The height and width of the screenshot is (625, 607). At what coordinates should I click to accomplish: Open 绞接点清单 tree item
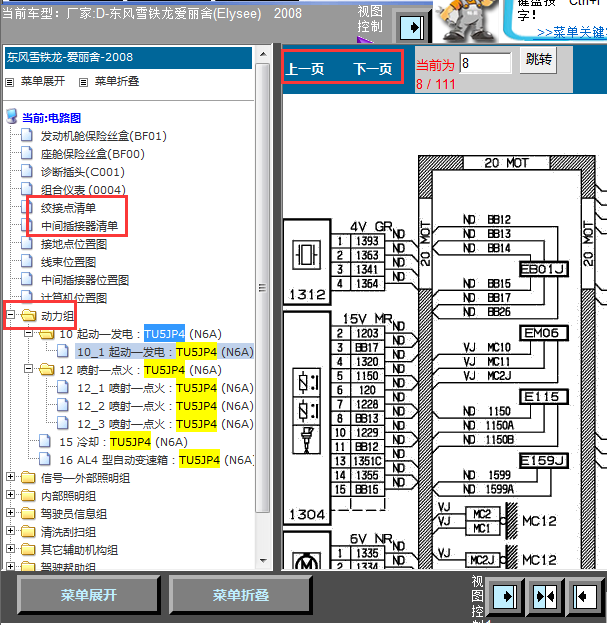68,208
